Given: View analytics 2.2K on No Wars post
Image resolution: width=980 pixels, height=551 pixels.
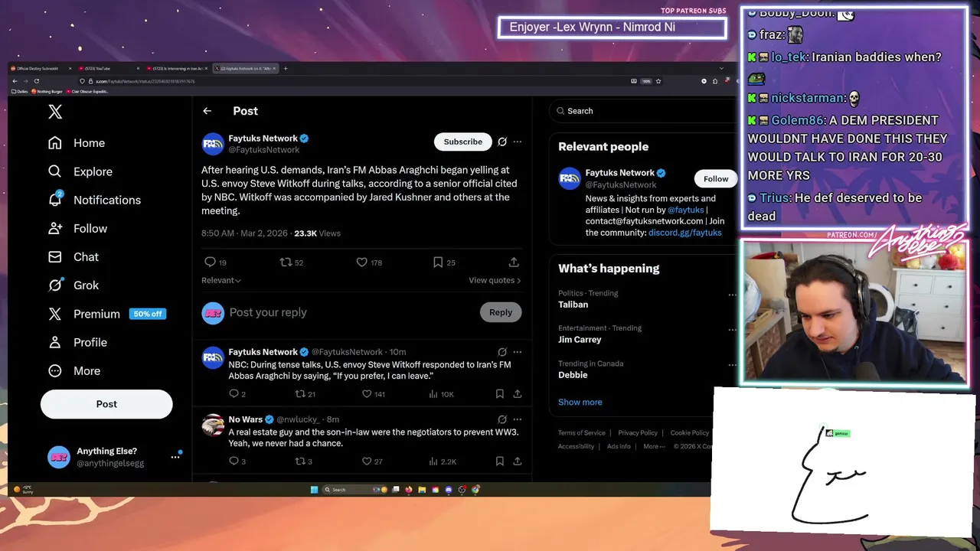Looking at the screenshot, I should pos(443,461).
